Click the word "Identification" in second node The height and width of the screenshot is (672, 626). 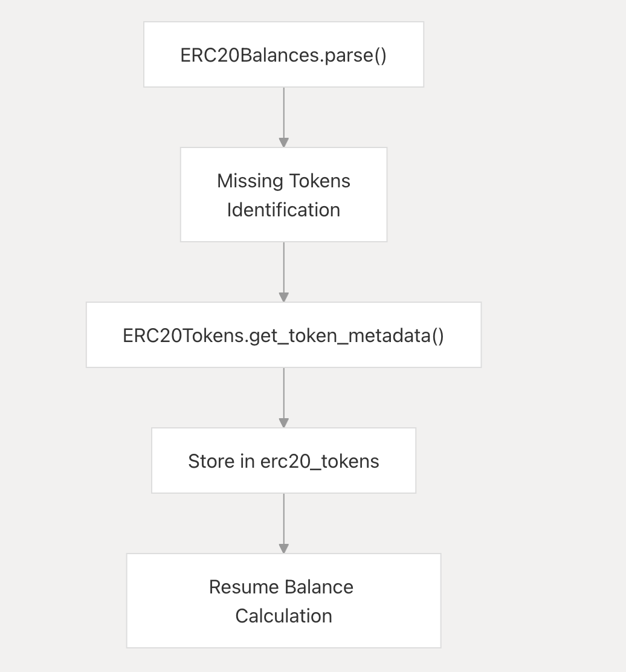coord(283,210)
